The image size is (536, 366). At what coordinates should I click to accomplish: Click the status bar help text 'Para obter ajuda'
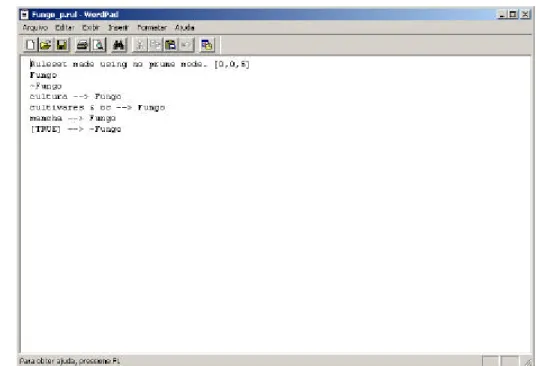pyautogui.click(x=70, y=361)
